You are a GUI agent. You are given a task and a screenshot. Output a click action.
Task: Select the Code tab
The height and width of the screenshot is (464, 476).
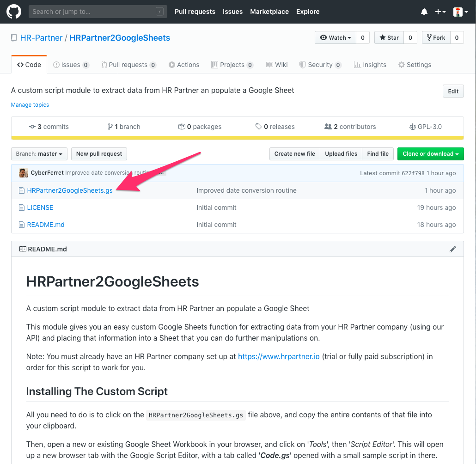click(29, 65)
